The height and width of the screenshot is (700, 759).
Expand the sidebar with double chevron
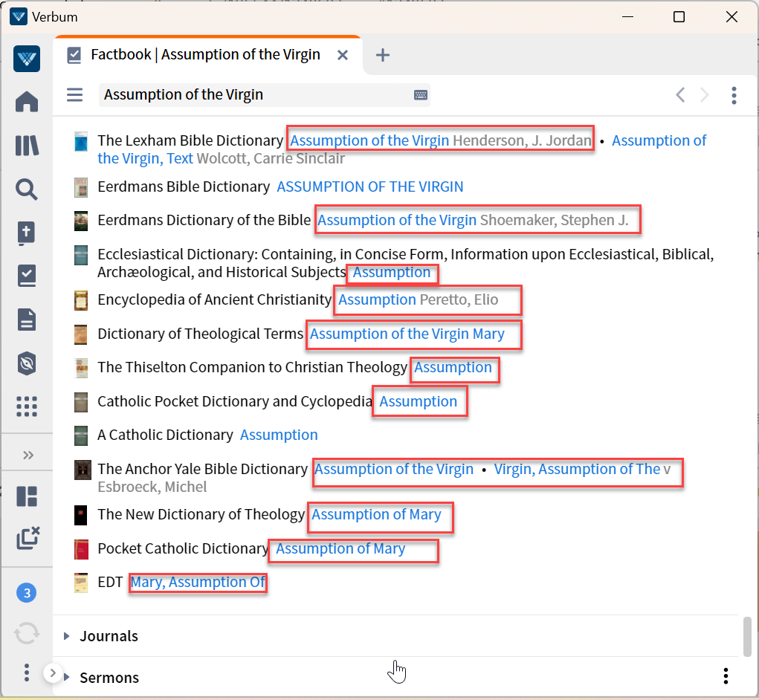coord(28,455)
